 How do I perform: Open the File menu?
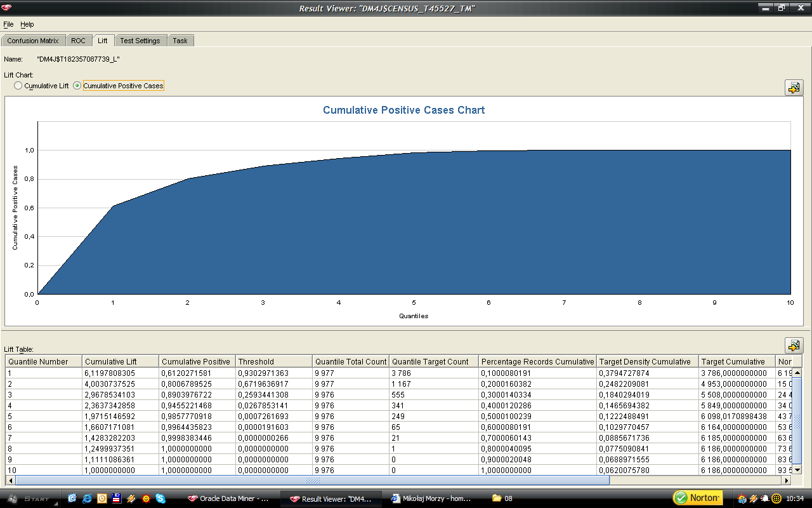coord(8,24)
